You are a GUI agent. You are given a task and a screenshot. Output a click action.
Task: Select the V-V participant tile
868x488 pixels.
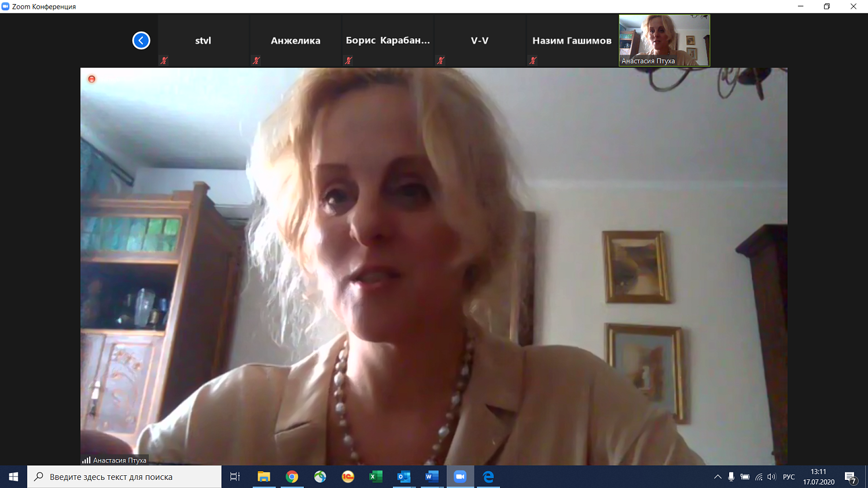click(x=480, y=40)
